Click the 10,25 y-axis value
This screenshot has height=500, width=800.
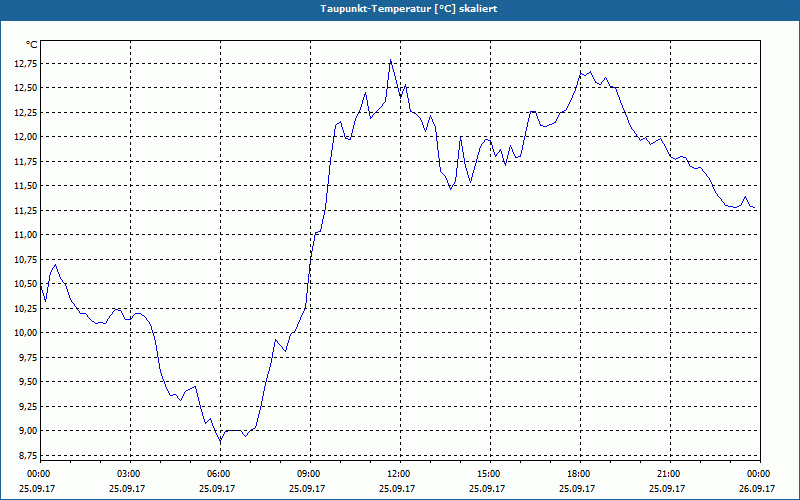(x=28, y=308)
